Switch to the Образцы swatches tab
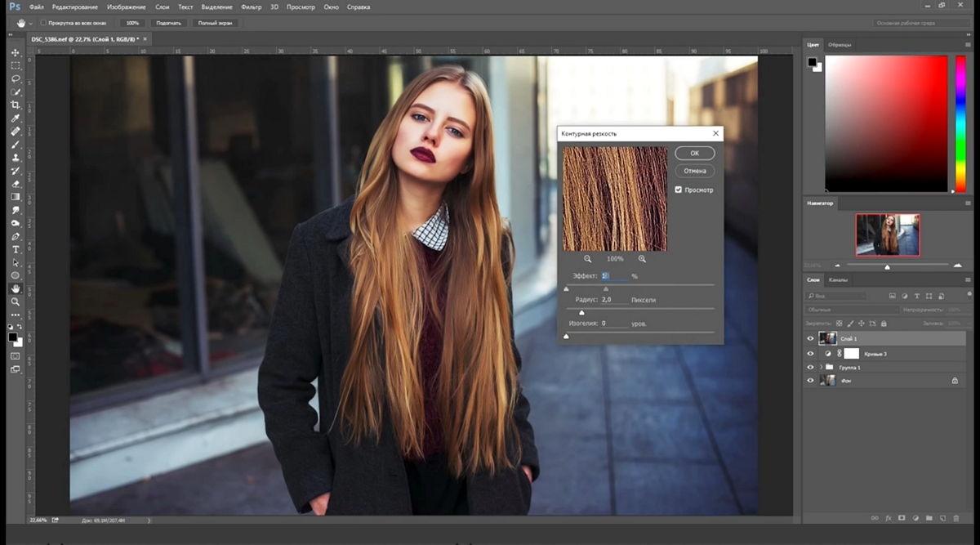 (839, 45)
